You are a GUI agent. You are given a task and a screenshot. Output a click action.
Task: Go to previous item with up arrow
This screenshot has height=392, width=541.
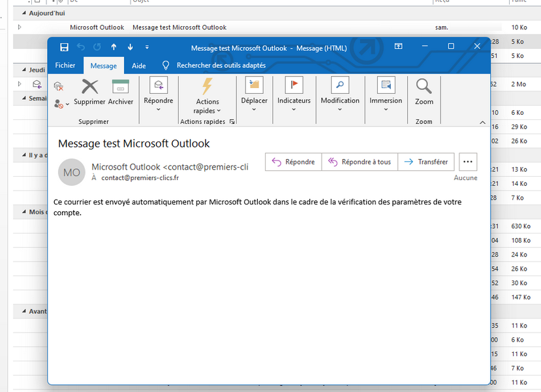pos(114,47)
